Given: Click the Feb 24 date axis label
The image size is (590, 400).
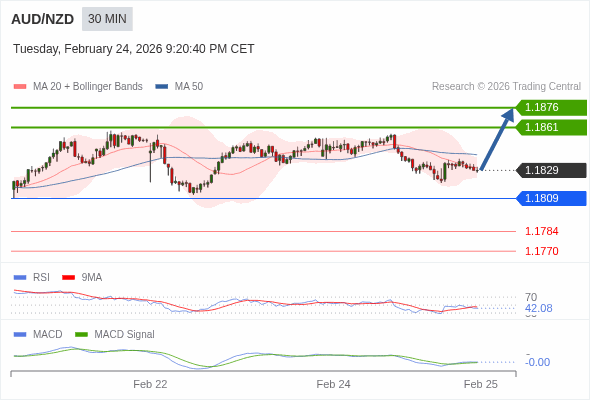Looking at the screenshot, I should coord(333,384).
